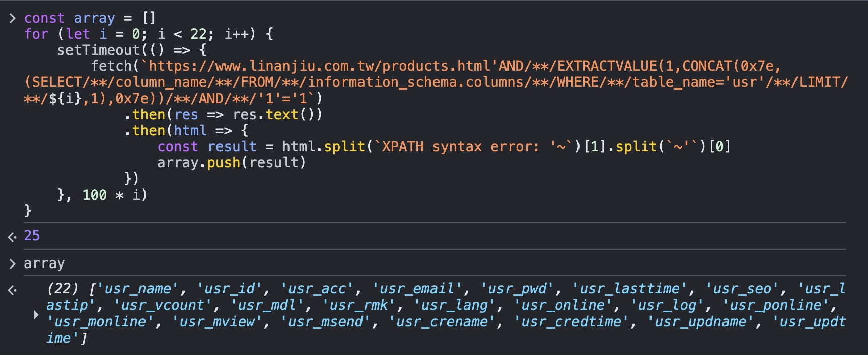Viewport: 868px width, 355px height.
Task: Click the 'setTimeout(() => {' line
Action: click(132, 50)
